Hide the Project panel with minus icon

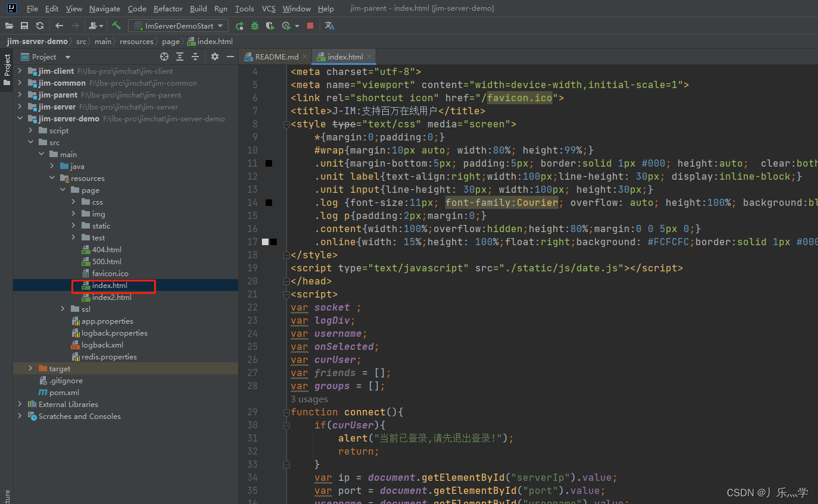[x=230, y=57]
